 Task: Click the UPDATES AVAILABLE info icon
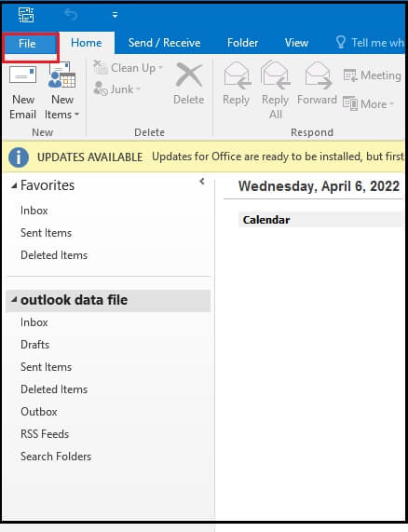(19, 157)
